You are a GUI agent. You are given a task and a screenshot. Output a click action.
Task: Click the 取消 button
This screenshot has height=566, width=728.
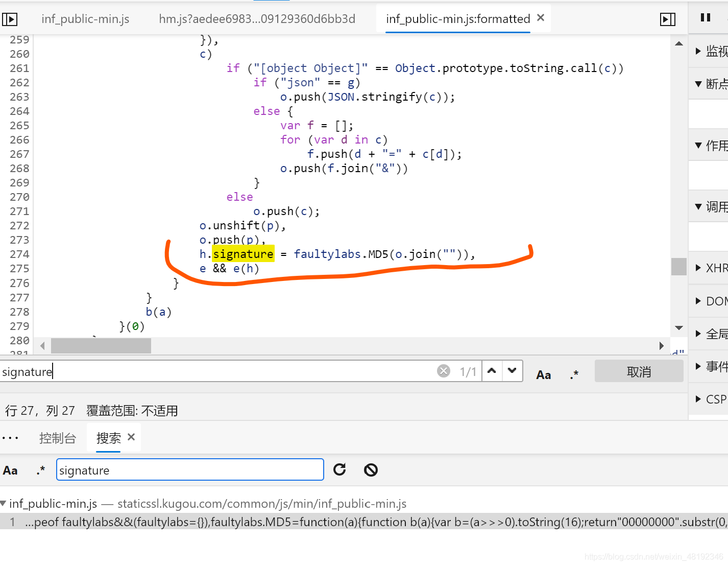point(639,371)
